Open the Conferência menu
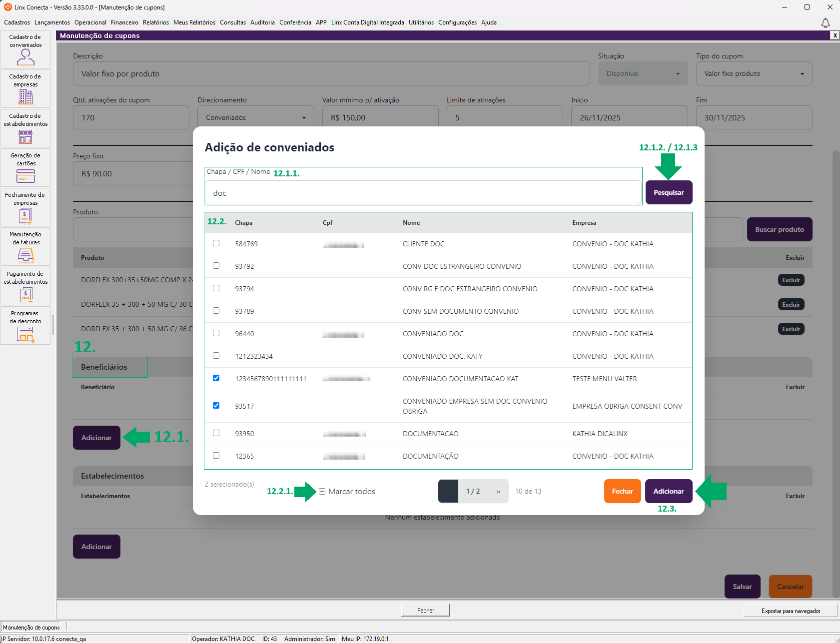This screenshot has width=840, height=643. click(x=295, y=22)
